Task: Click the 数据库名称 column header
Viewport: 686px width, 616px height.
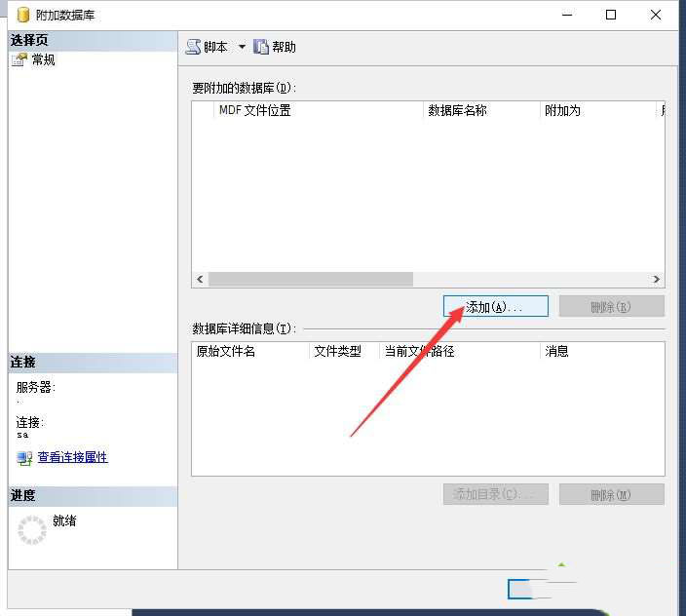Action: 481,110
